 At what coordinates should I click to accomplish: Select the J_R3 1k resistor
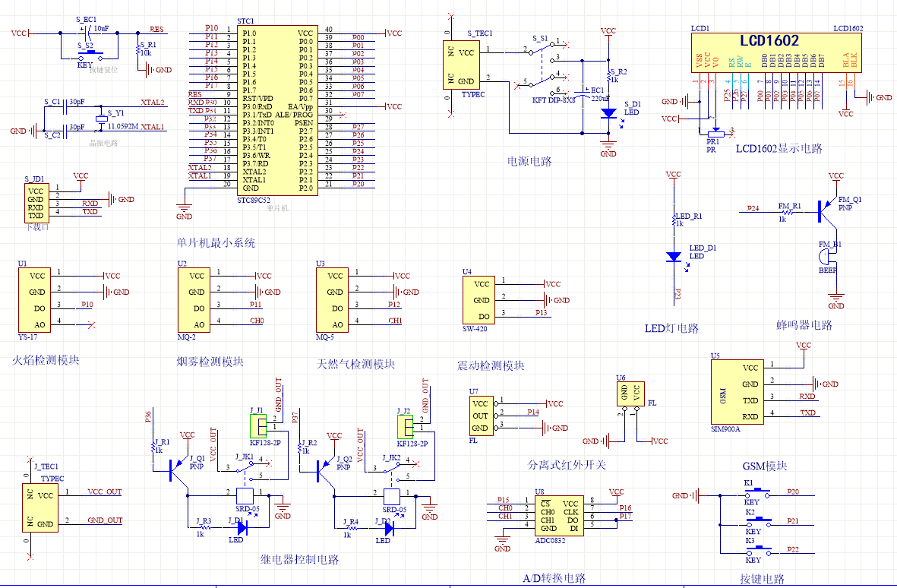pos(204,528)
